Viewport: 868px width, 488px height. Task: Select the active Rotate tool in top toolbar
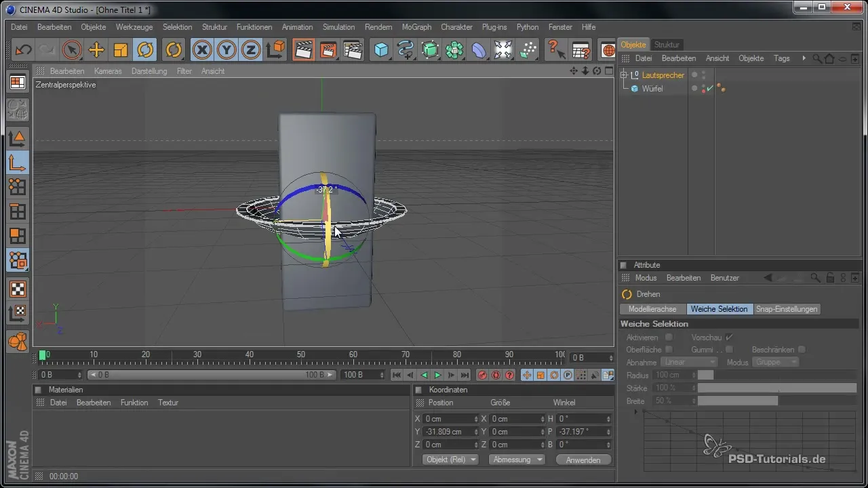pyautogui.click(x=145, y=49)
